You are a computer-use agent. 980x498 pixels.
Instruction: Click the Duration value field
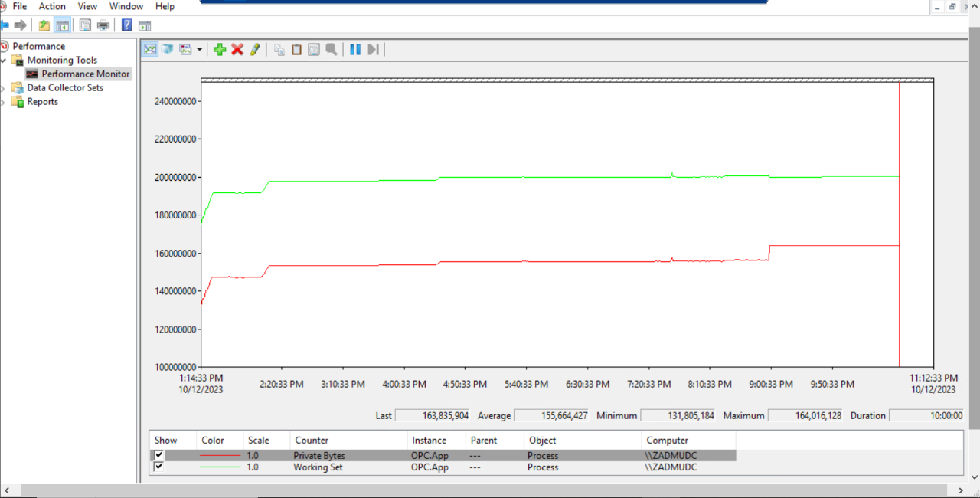point(926,416)
